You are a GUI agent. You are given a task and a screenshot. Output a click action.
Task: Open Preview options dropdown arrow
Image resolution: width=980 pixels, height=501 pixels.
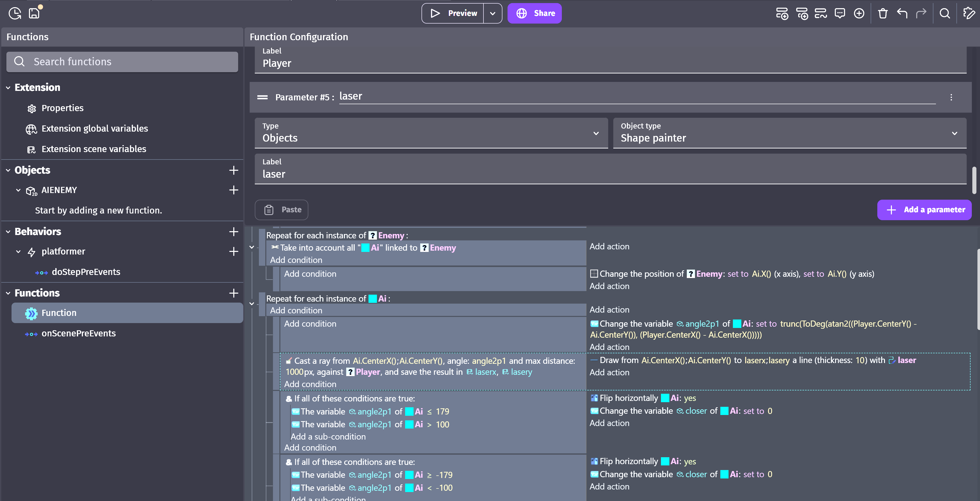point(493,14)
